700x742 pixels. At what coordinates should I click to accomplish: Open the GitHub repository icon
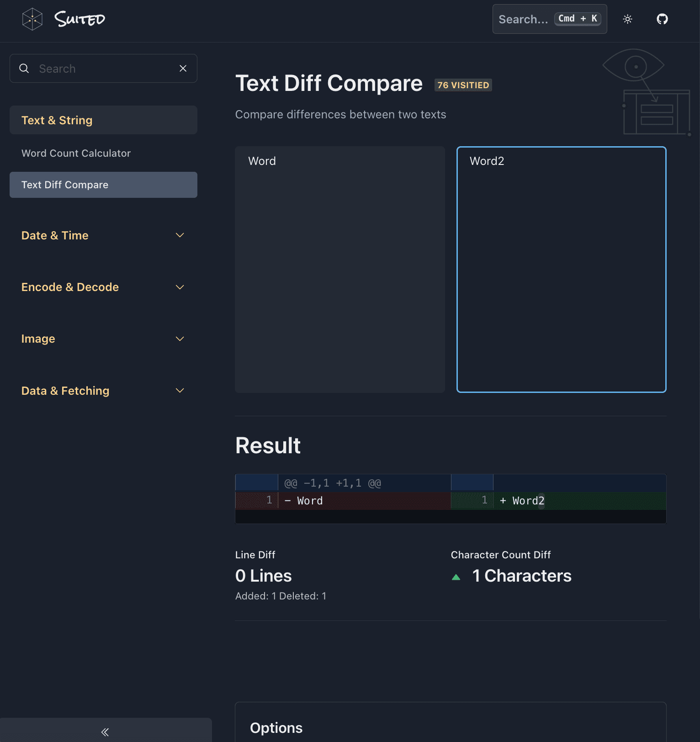tap(662, 19)
